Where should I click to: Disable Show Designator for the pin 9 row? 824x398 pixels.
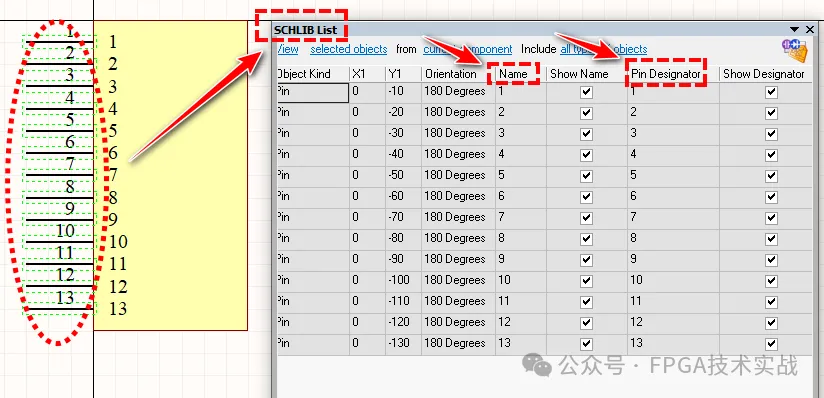[771, 260]
